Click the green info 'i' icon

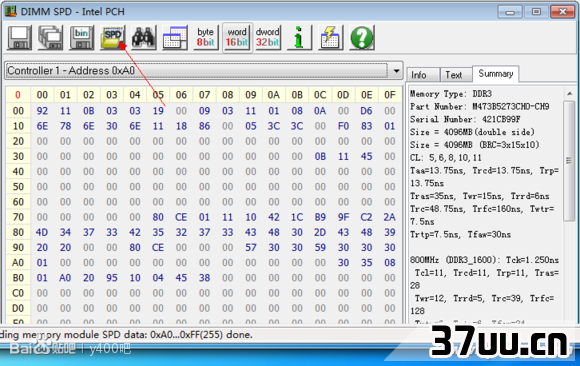pos(299,38)
